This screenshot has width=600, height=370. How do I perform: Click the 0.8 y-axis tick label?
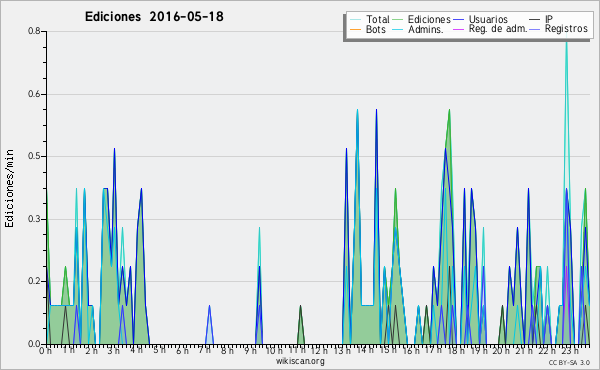tap(34, 31)
